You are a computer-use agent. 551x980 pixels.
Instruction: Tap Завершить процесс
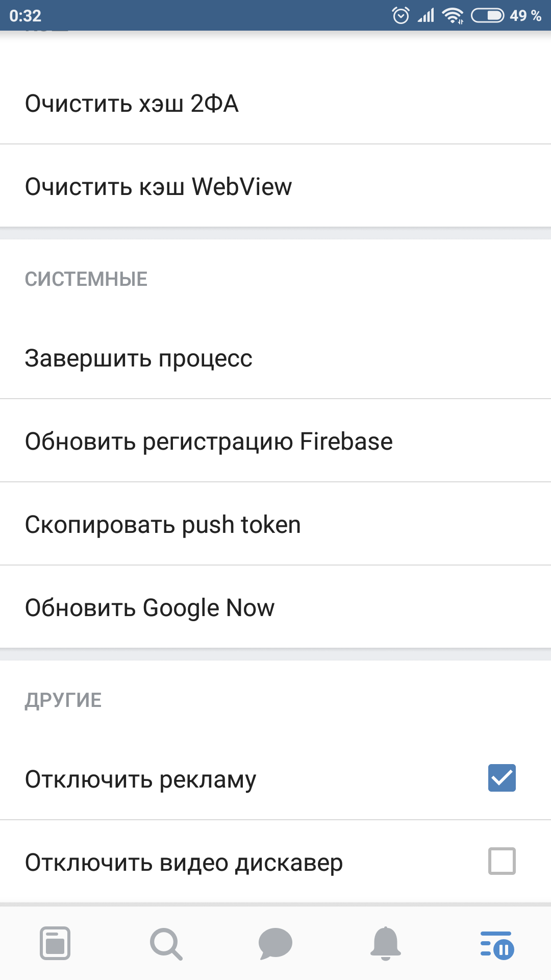click(139, 358)
